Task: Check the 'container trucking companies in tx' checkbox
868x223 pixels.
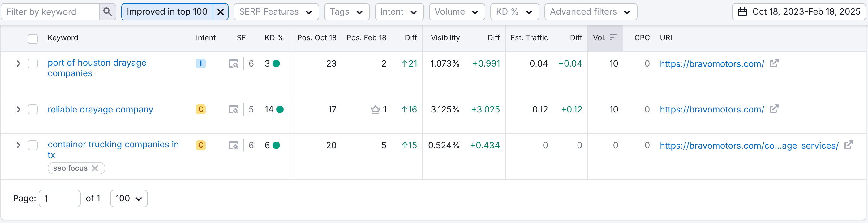Action: [33, 145]
